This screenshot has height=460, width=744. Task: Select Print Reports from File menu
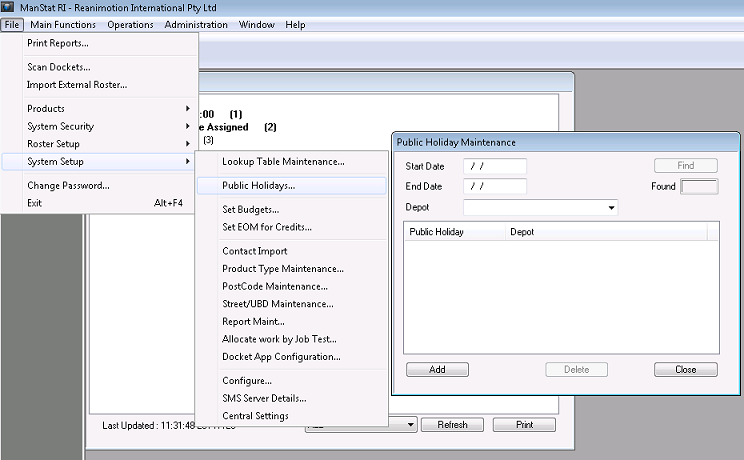[x=58, y=43]
